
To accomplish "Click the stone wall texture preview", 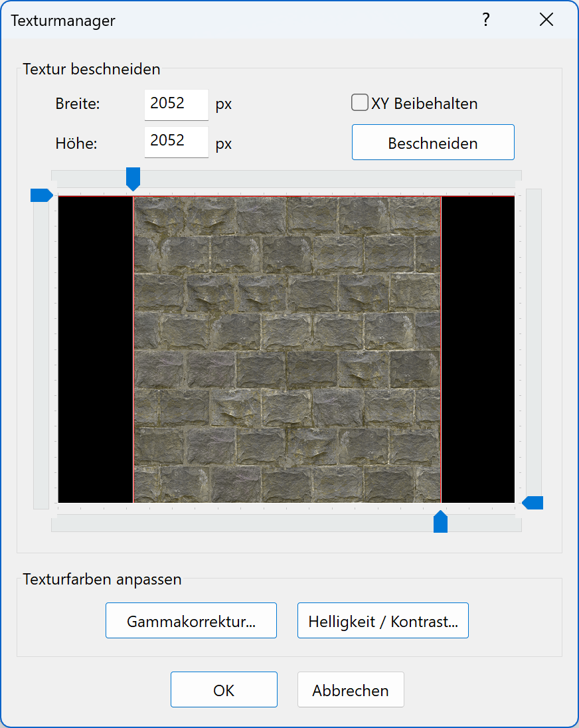I will tap(286, 349).
